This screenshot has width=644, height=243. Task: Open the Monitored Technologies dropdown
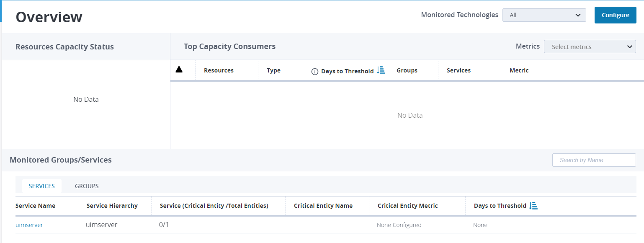pyautogui.click(x=544, y=15)
